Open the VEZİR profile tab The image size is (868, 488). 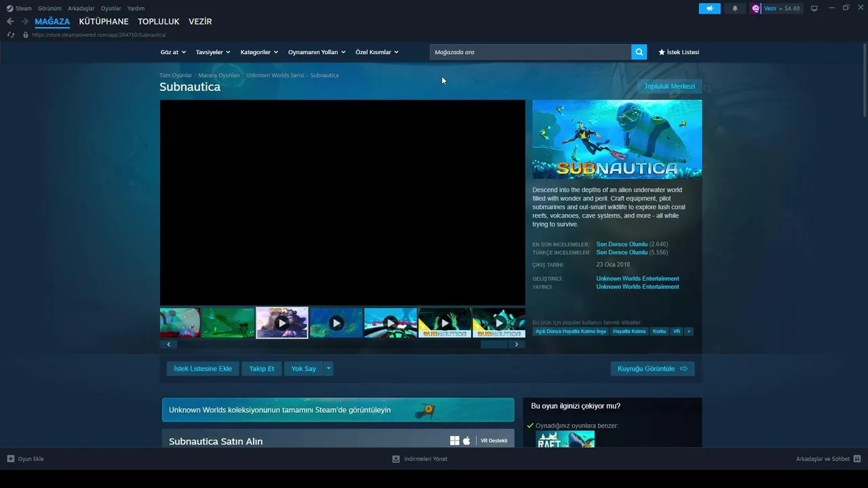click(200, 22)
